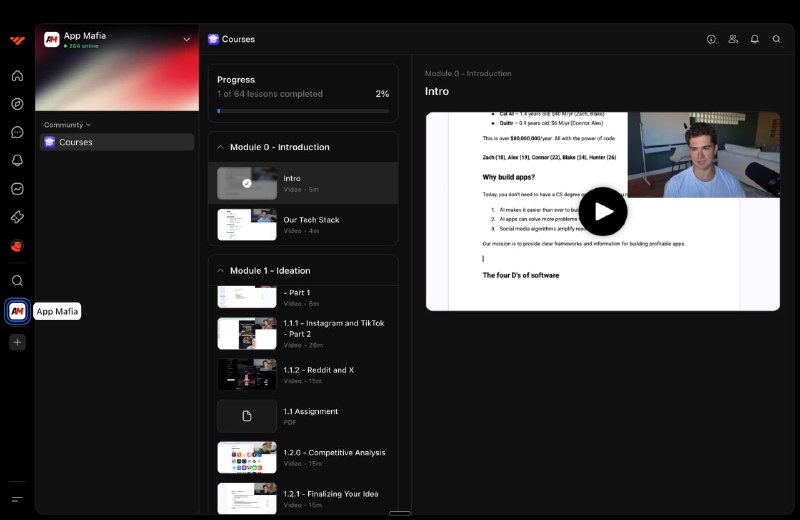Select the App Mafia icon in left rail
The height and width of the screenshot is (520, 800).
click(x=17, y=311)
